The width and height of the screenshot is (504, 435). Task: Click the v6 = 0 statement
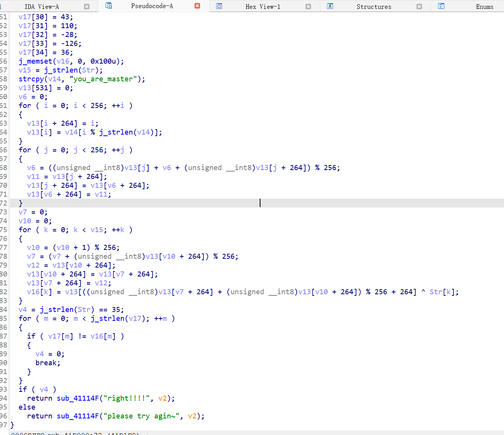point(33,97)
